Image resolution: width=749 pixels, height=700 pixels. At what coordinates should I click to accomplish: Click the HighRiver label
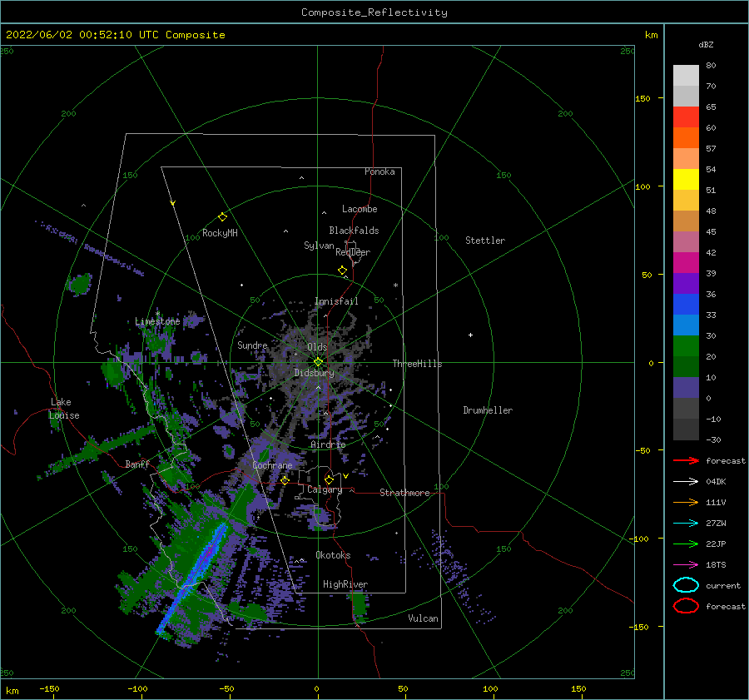(345, 584)
